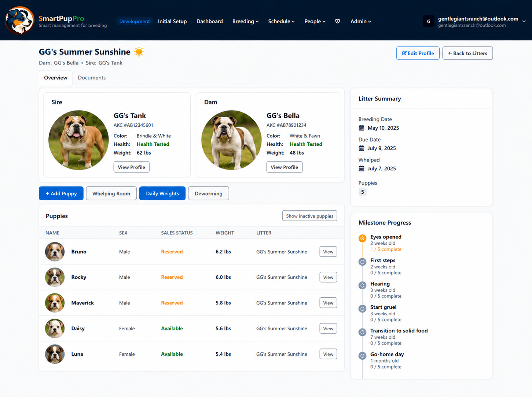View Bruno's record
Image resolution: width=532 pixels, height=397 pixels.
pyautogui.click(x=328, y=252)
